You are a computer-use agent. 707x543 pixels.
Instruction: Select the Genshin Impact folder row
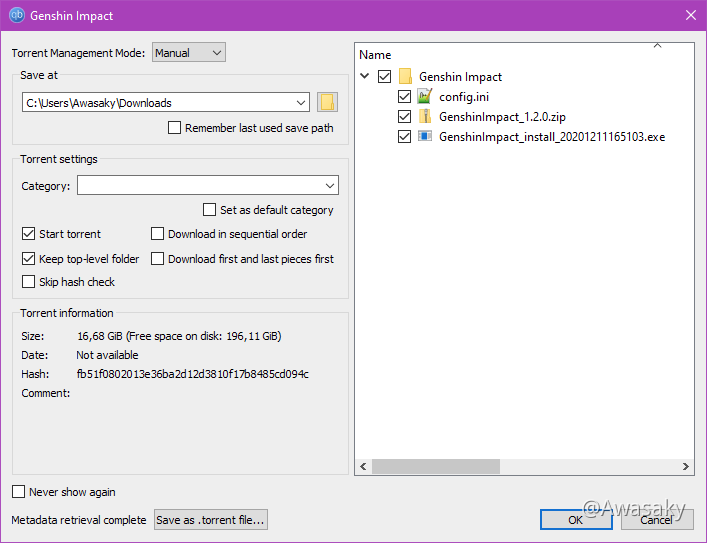pyautogui.click(x=460, y=77)
